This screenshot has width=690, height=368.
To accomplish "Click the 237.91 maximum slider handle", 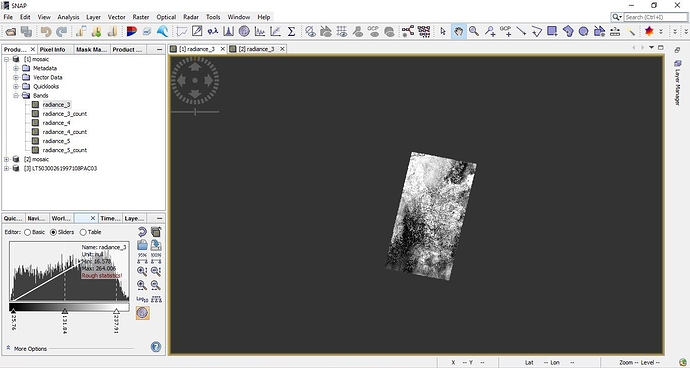I will (117, 311).
